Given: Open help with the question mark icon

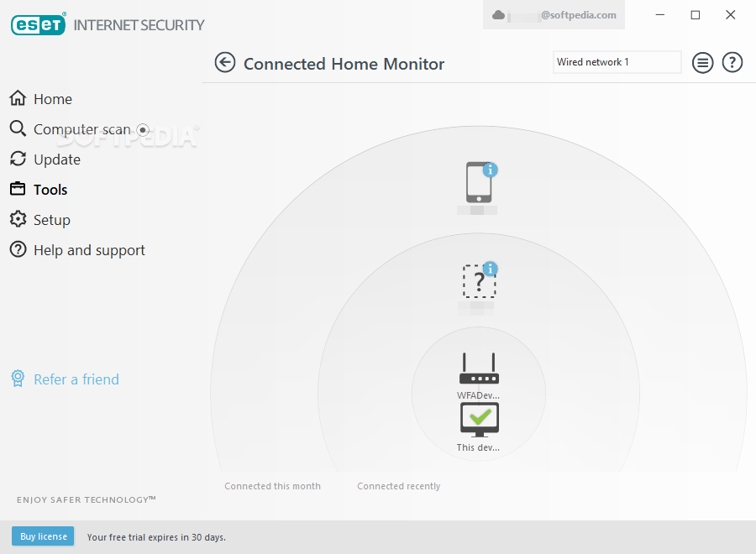Looking at the screenshot, I should [732, 63].
